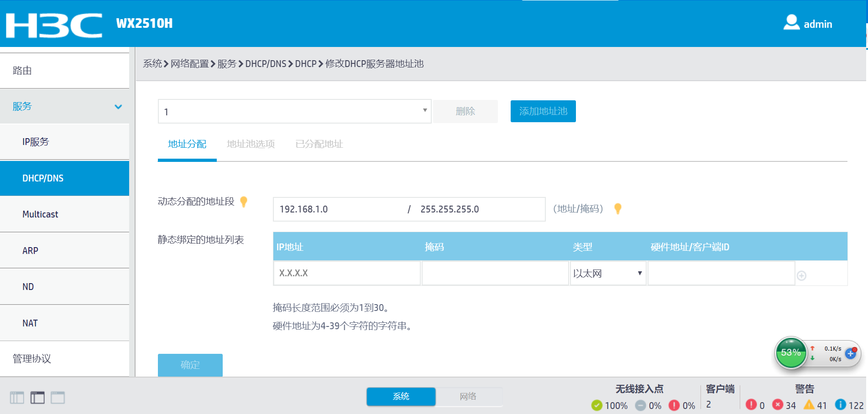Select the third layout icon in footer
Image resolution: width=868 pixels, height=414 pixels.
click(x=58, y=398)
